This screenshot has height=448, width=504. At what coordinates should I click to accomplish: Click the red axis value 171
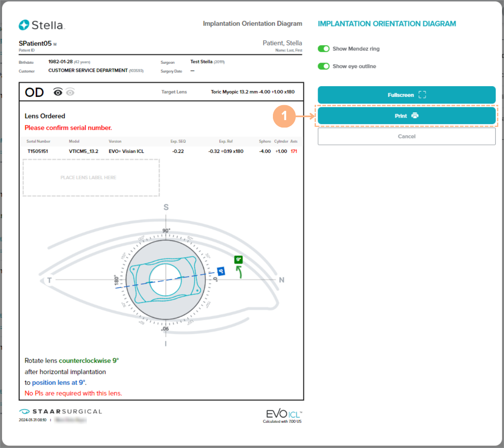tap(294, 151)
